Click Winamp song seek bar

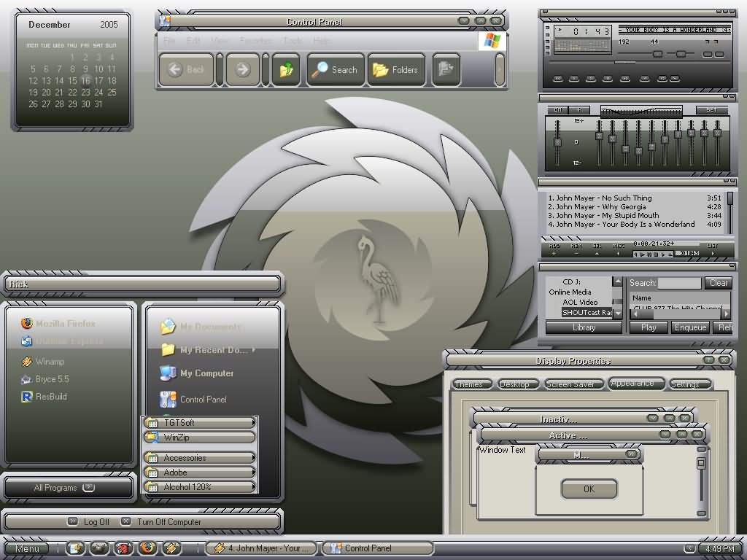(x=639, y=63)
